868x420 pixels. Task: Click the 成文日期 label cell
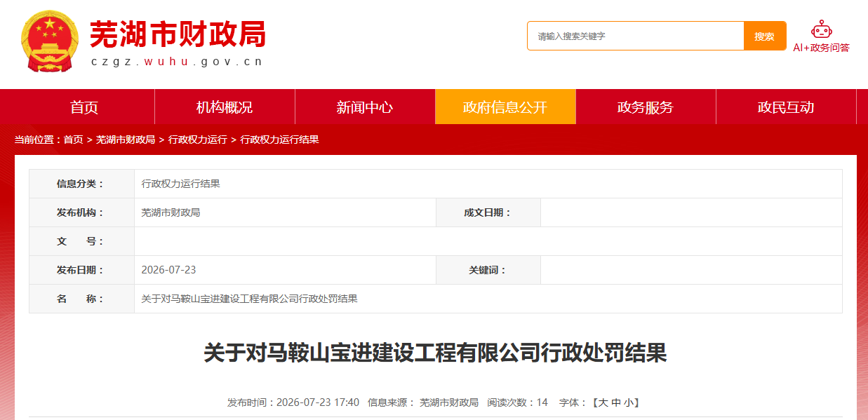pos(488,212)
